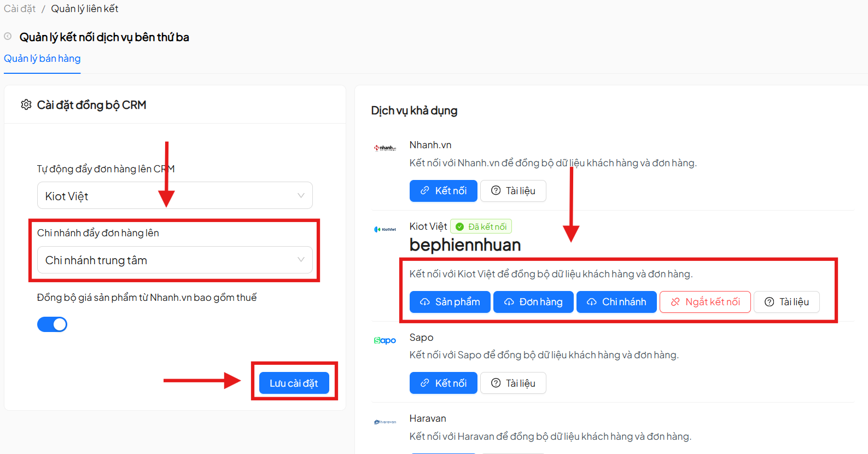The width and height of the screenshot is (868, 454).
Task: Open Tài liệu documentation for Sapo
Action: [513, 383]
